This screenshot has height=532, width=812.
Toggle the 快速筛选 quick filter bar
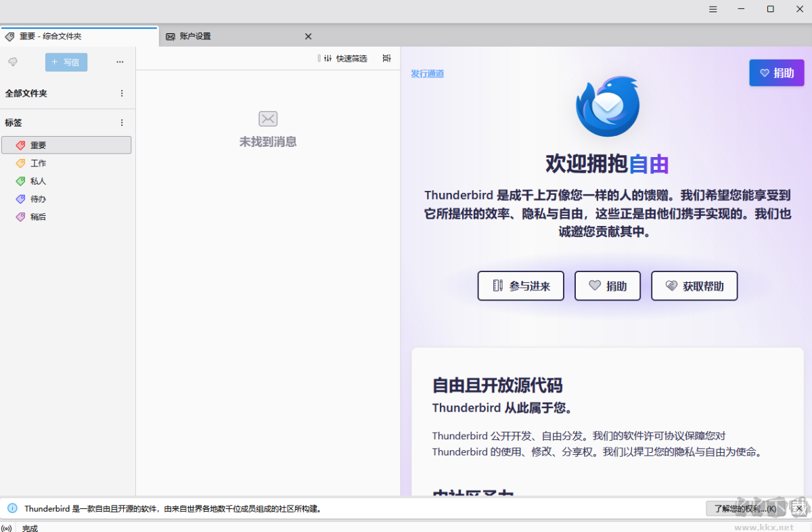344,58
